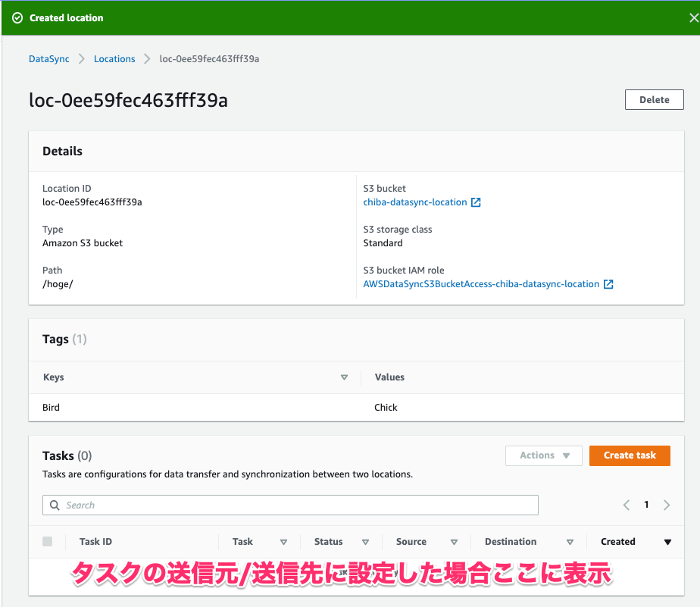Toggle the select-all checkbox in the tasks table
The image size is (700, 607).
(x=47, y=541)
